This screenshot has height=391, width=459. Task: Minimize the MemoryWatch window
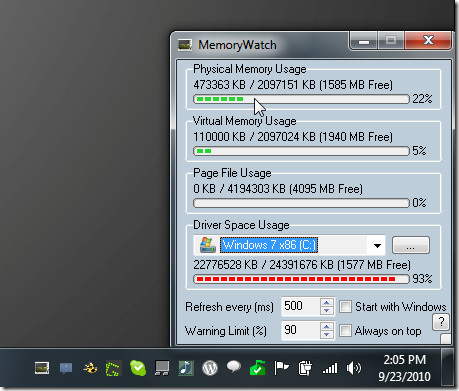[364, 41]
